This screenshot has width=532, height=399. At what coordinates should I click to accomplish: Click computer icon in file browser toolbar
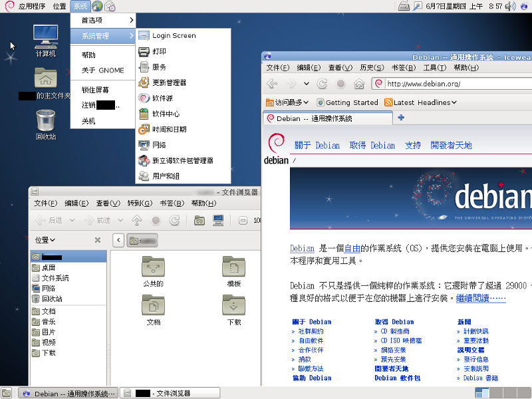[x=218, y=221]
